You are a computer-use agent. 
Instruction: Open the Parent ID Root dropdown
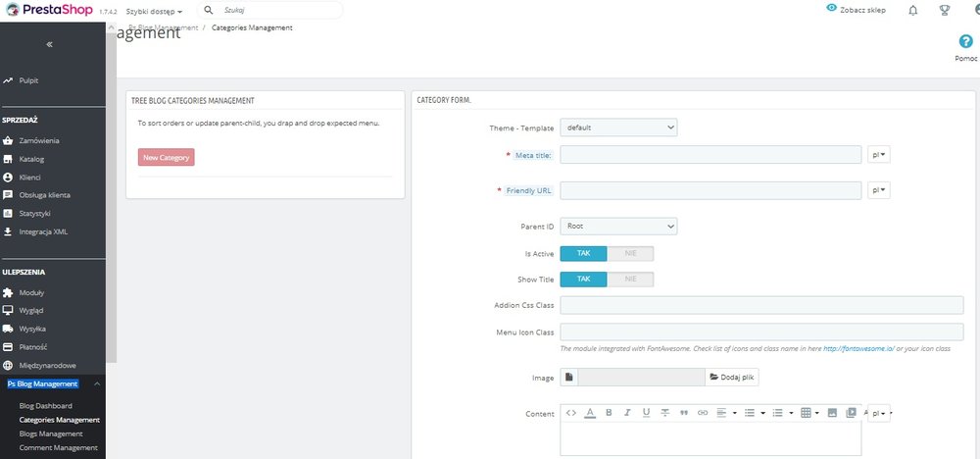(618, 227)
